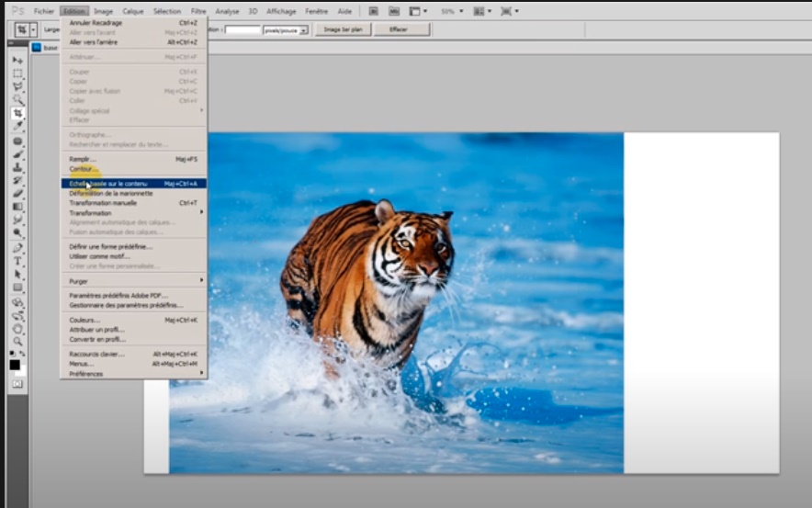
Task: Select the Eraser tool
Action: (17, 194)
